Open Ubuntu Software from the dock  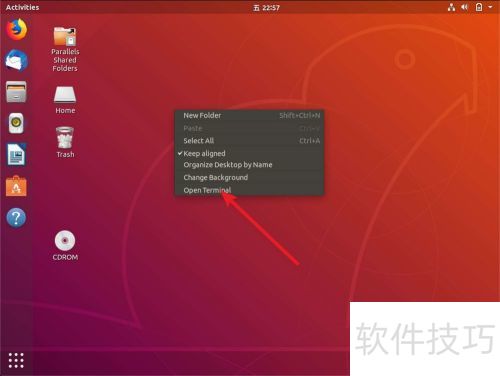16,186
